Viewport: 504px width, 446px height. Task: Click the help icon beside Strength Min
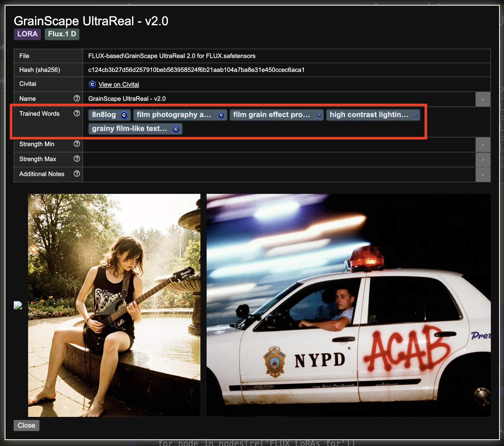pos(77,144)
